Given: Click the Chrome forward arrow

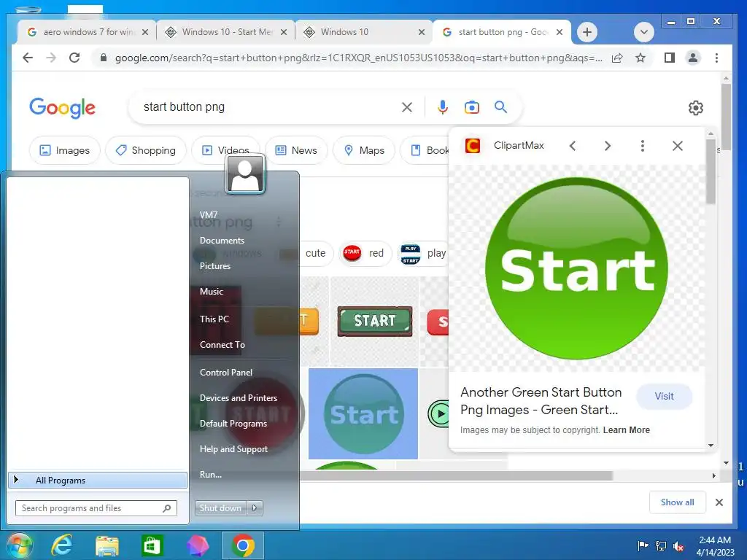Looking at the screenshot, I should (51, 58).
